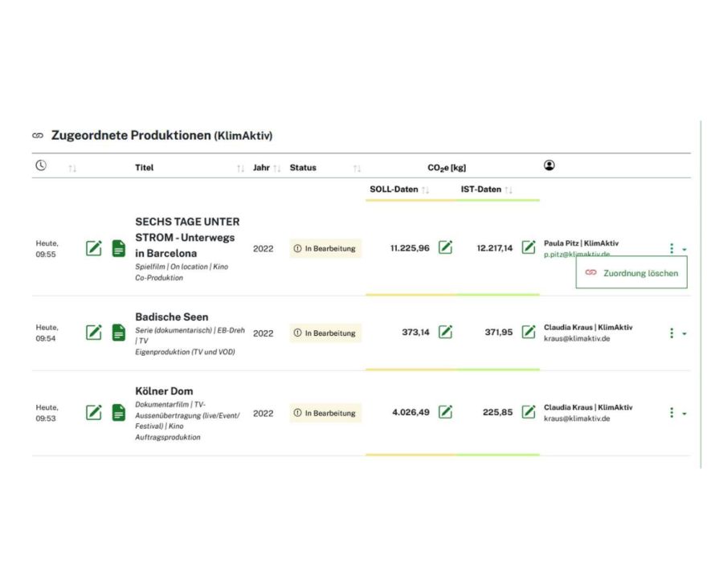The height and width of the screenshot is (588, 723).
Task: Click the user profile icon in table header
Action: coord(549,165)
